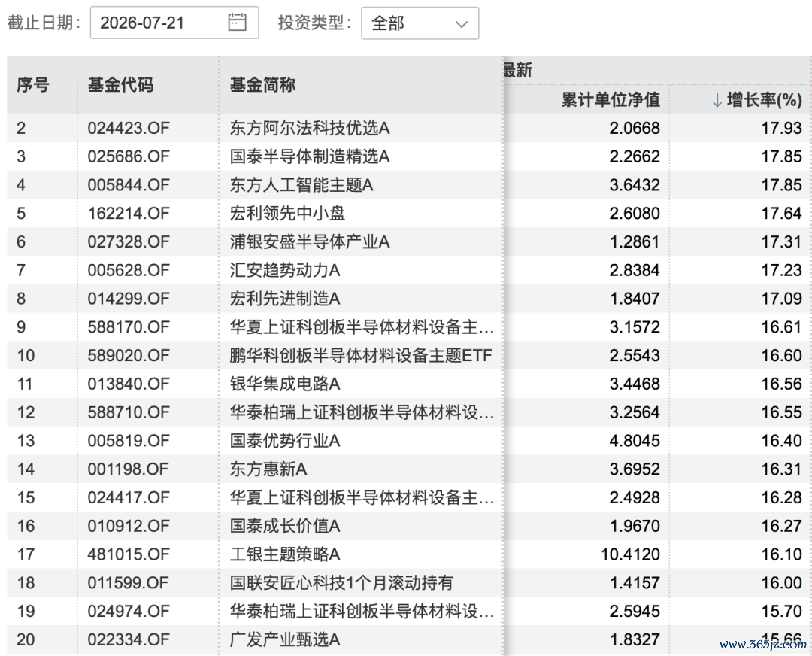
Task: Open fund 宏利领先中小盘
Action: pyautogui.click(x=287, y=214)
